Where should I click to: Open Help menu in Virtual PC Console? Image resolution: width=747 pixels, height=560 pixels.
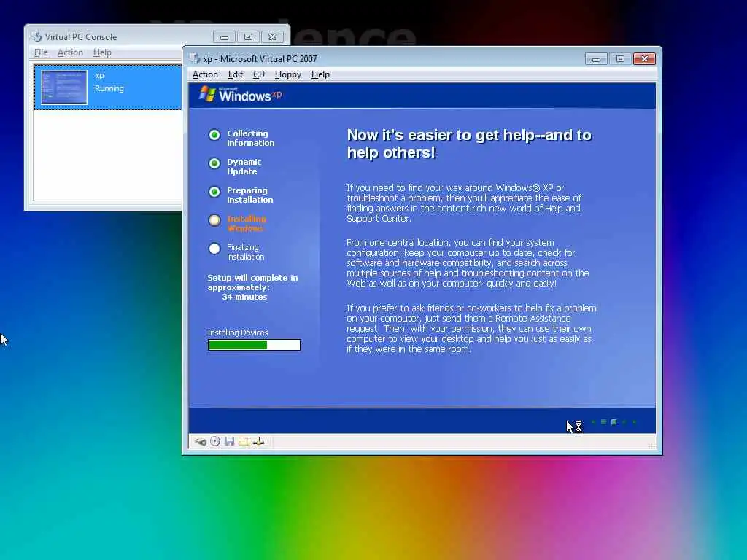coord(102,52)
